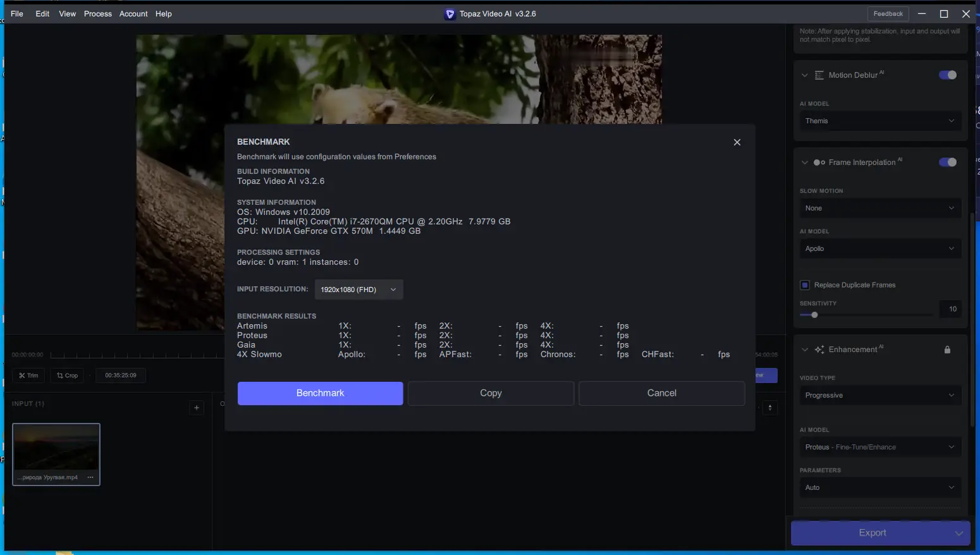The width and height of the screenshot is (980, 555).
Task: Disable the Motion Deblur toggle
Action: (x=948, y=75)
